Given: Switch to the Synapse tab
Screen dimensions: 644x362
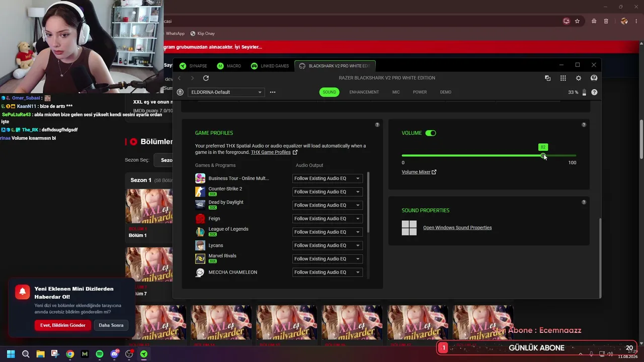Looking at the screenshot, I should click(193, 66).
